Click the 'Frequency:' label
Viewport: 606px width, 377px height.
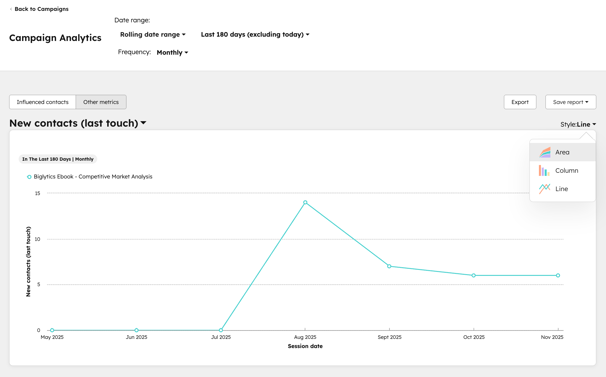(134, 52)
